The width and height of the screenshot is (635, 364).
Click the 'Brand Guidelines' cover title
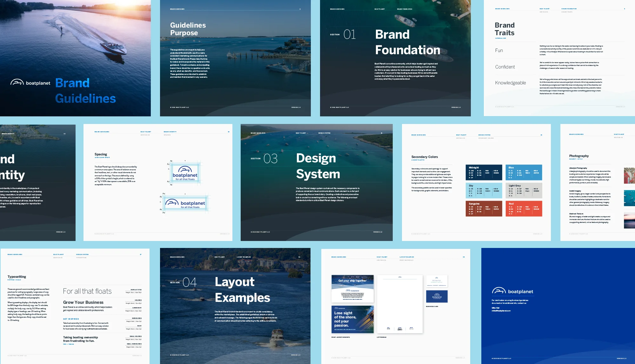coord(85,91)
